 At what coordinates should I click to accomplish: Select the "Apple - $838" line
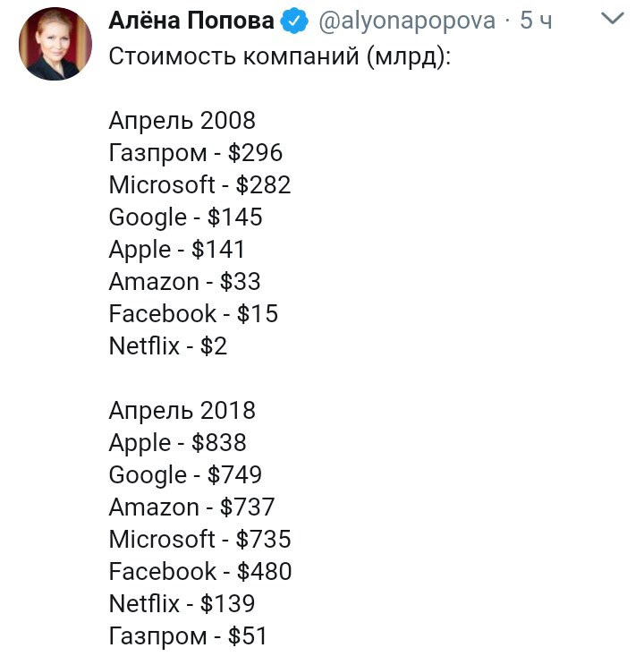(x=177, y=443)
